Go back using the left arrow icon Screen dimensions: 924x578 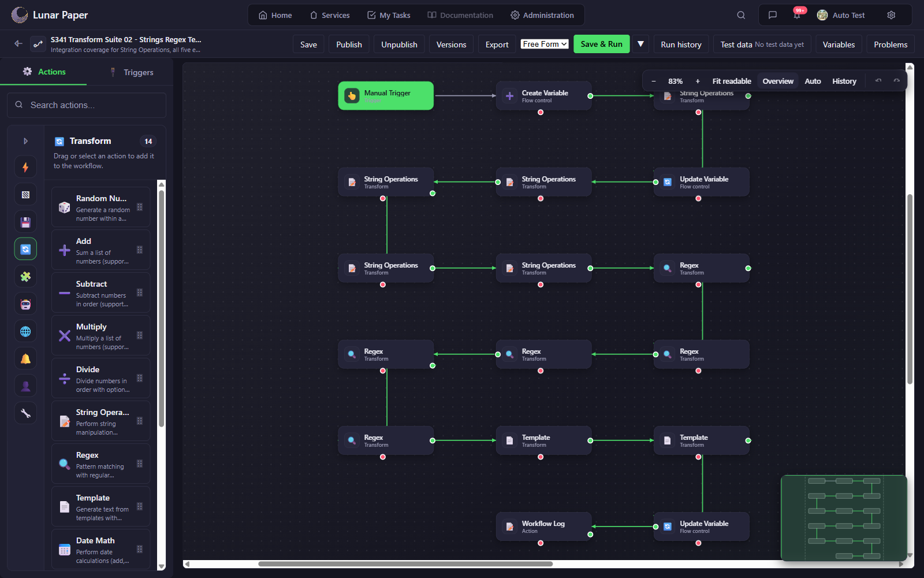click(x=18, y=44)
